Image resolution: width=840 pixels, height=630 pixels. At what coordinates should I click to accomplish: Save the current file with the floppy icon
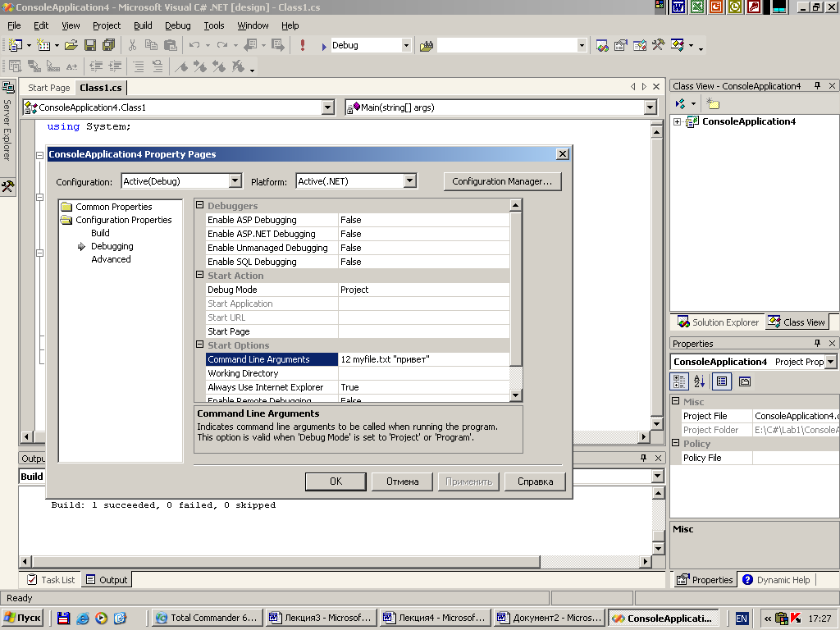coord(90,46)
